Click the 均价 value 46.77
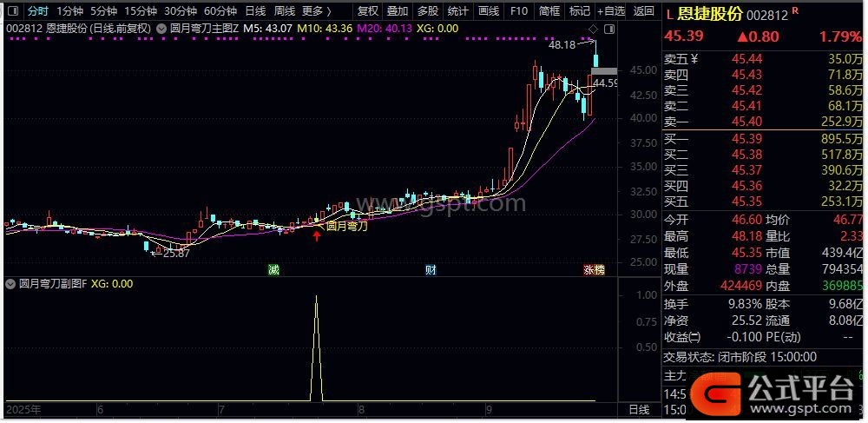This screenshot has width=868, height=423. [848, 220]
